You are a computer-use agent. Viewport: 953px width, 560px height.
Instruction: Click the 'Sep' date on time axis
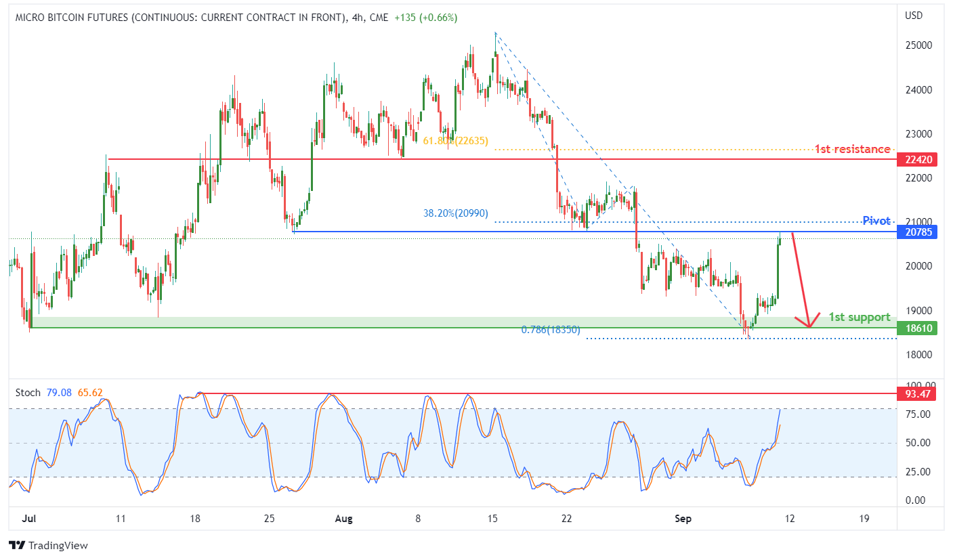coord(683,519)
